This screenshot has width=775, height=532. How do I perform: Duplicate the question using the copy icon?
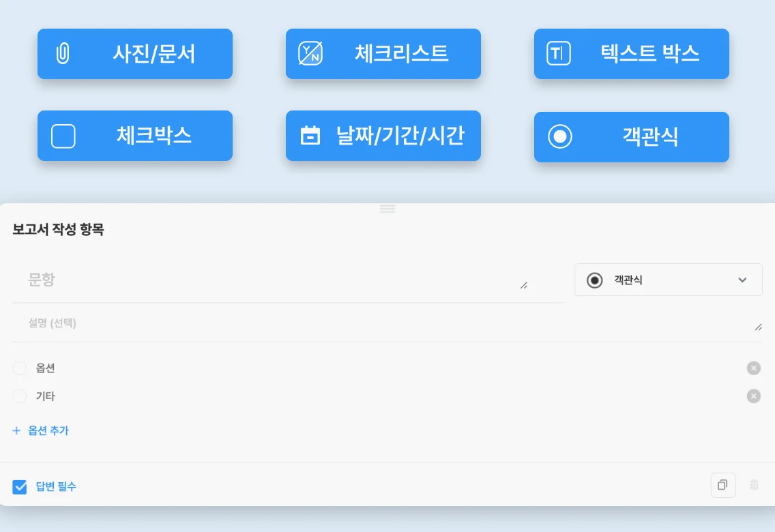click(x=722, y=485)
